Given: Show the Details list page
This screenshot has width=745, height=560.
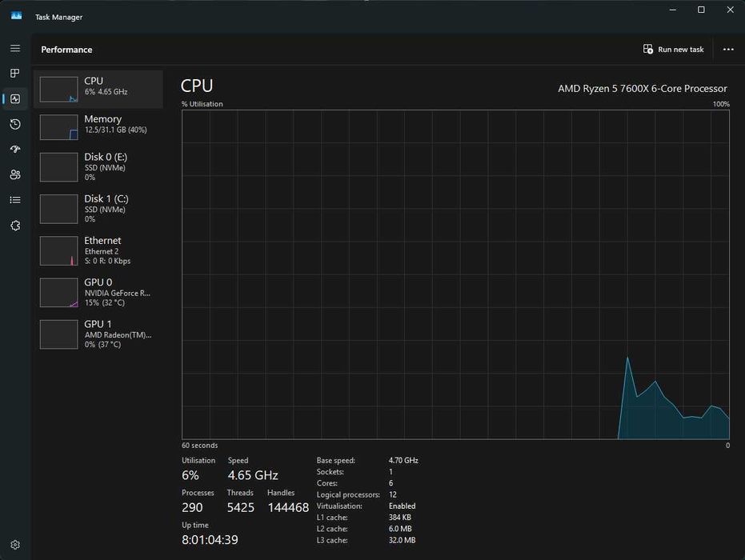Looking at the screenshot, I should (15, 200).
